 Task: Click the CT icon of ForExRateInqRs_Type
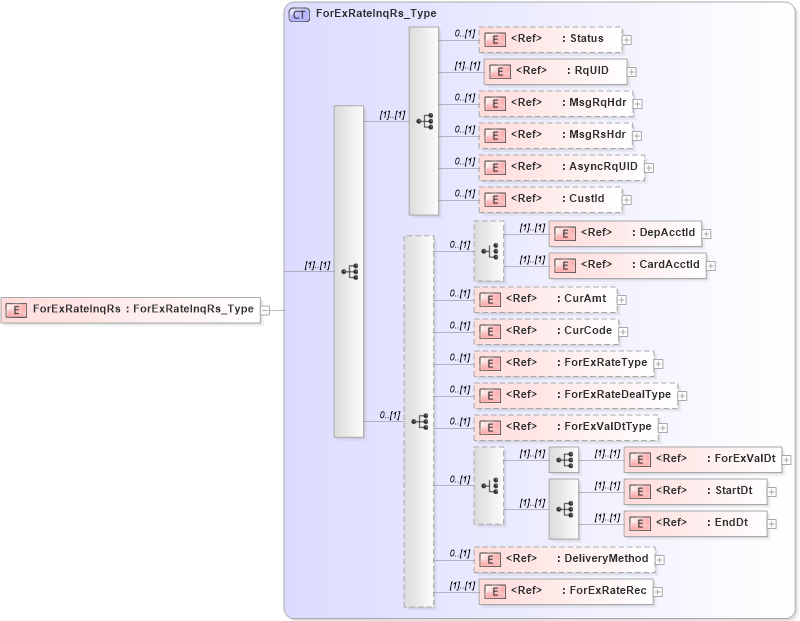point(298,14)
